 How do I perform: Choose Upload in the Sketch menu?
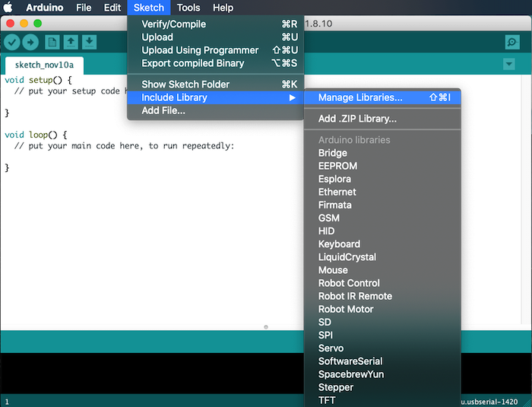(x=215, y=37)
